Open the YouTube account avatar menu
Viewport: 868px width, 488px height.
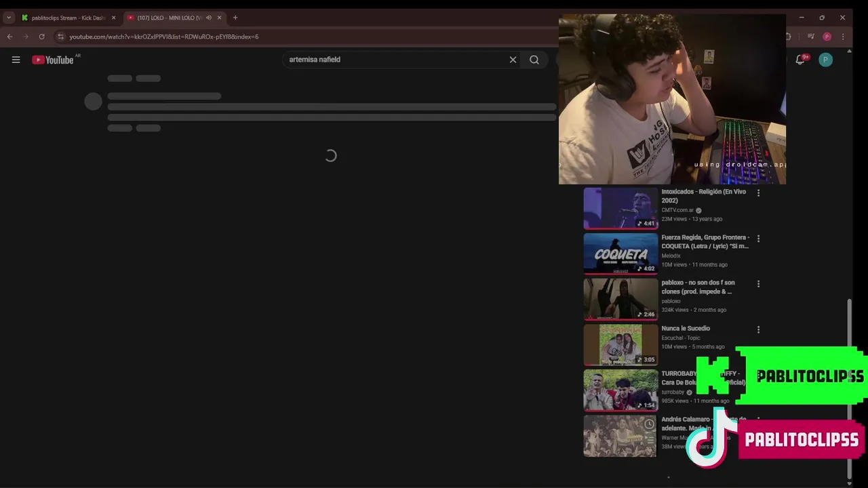(825, 60)
